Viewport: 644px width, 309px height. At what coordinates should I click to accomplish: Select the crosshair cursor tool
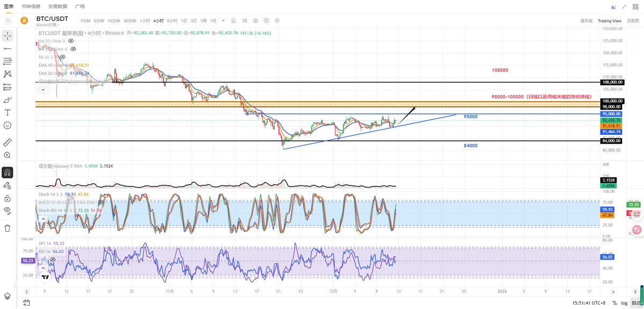(8, 35)
